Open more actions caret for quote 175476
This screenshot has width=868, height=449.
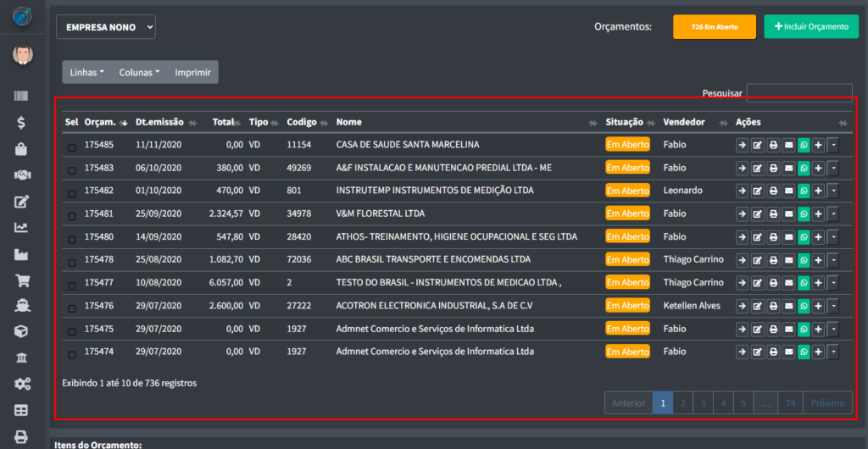(832, 305)
